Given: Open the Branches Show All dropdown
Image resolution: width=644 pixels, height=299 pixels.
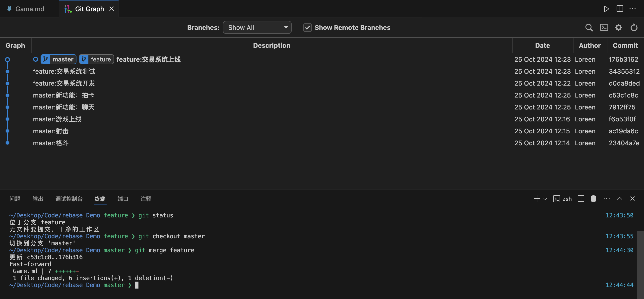Looking at the screenshot, I should (257, 27).
